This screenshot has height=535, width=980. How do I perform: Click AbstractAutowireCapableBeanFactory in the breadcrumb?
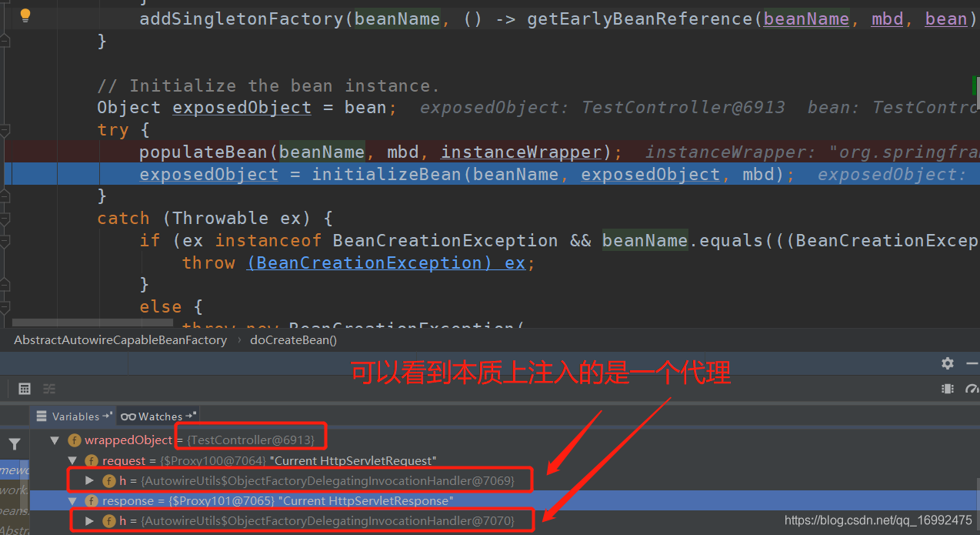121,339
